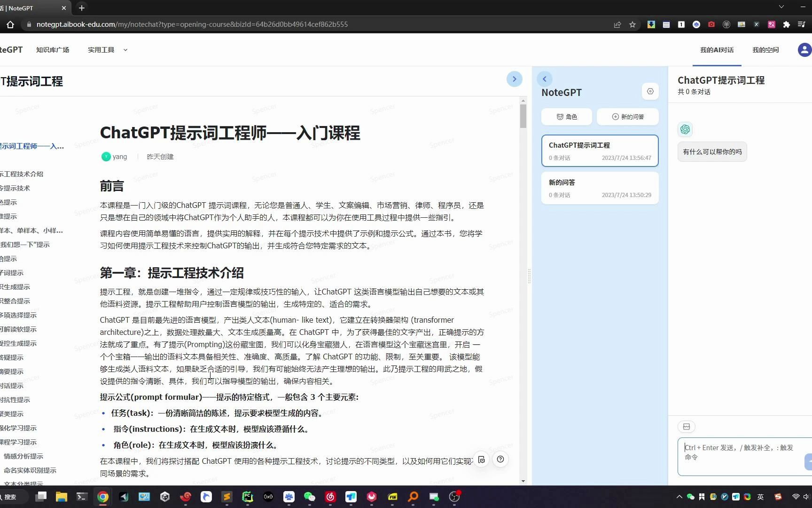812x508 pixels.
Task: Start a 新的问答 conversation with the plus button
Action: point(628,117)
